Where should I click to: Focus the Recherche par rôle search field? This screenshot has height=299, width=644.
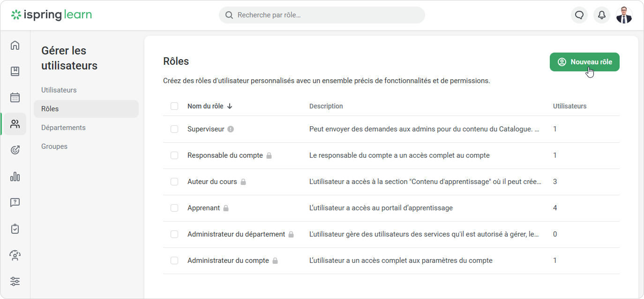point(328,15)
